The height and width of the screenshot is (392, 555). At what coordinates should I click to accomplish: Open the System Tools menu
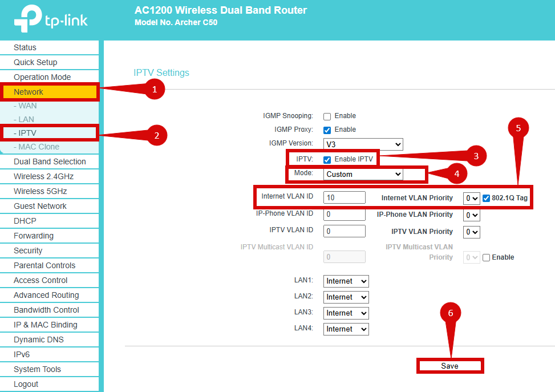pos(37,369)
